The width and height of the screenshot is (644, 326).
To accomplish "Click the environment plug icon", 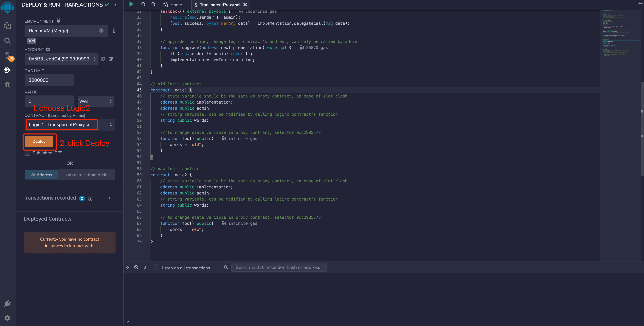I will (58, 21).
